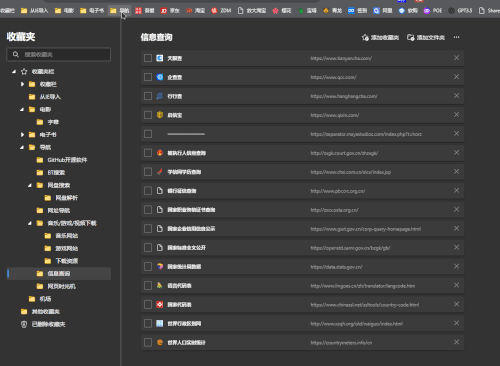Click the qixin.com shield favicon
This screenshot has height=366, width=500.
point(160,115)
